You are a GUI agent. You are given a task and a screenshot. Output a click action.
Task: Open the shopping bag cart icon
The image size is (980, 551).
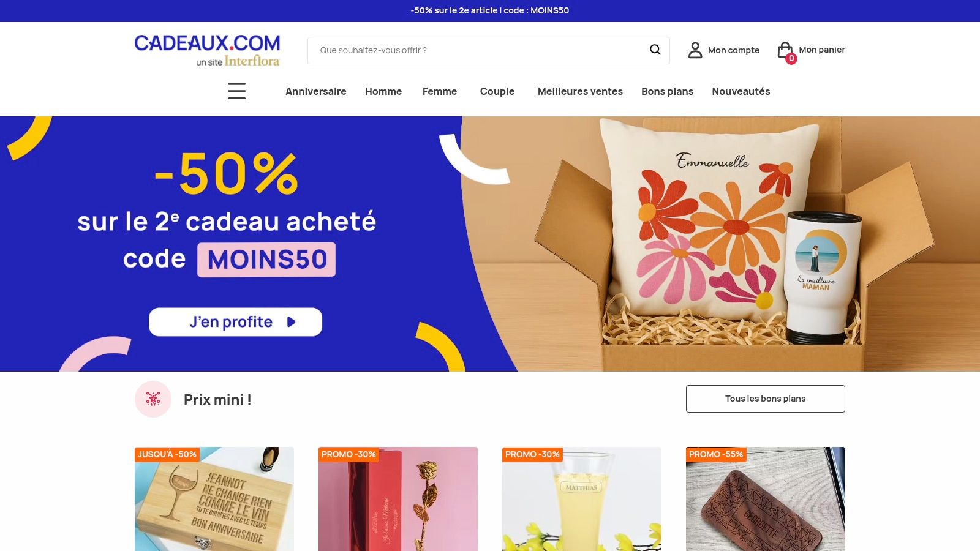785,50
